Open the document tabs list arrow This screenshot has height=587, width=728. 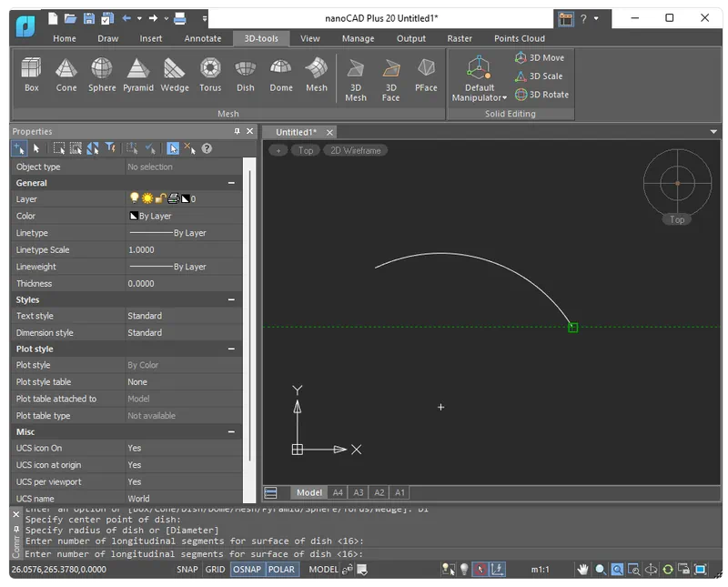click(713, 132)
